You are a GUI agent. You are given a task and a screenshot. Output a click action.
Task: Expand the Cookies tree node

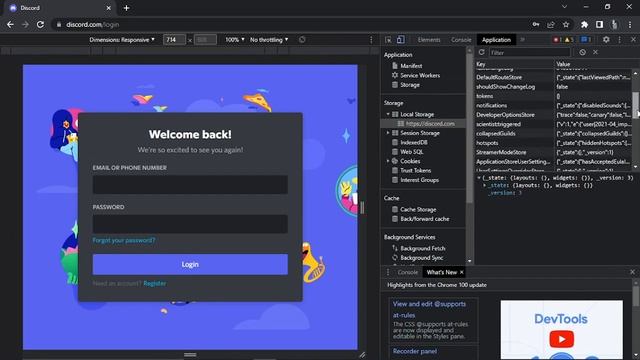click(388, 161)
